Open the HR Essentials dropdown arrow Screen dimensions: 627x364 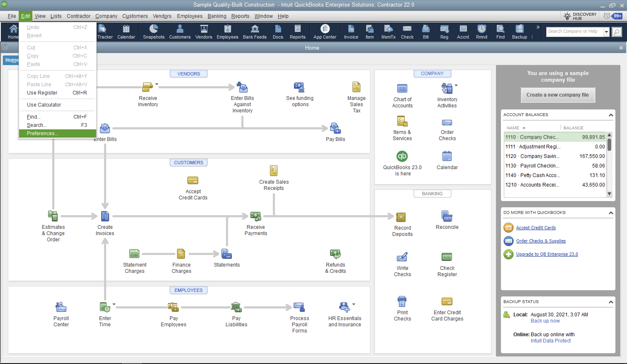[x=354, y=304]
